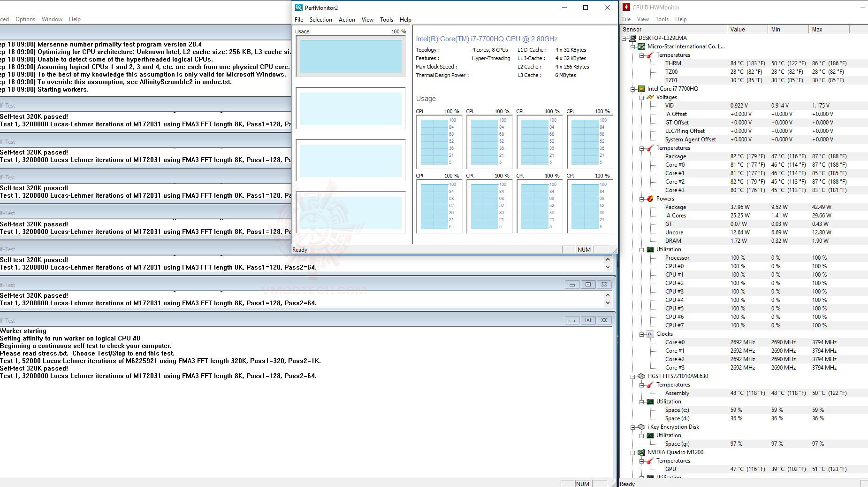Open the PerfMonitor2 Selection menu

click(320, 20)
